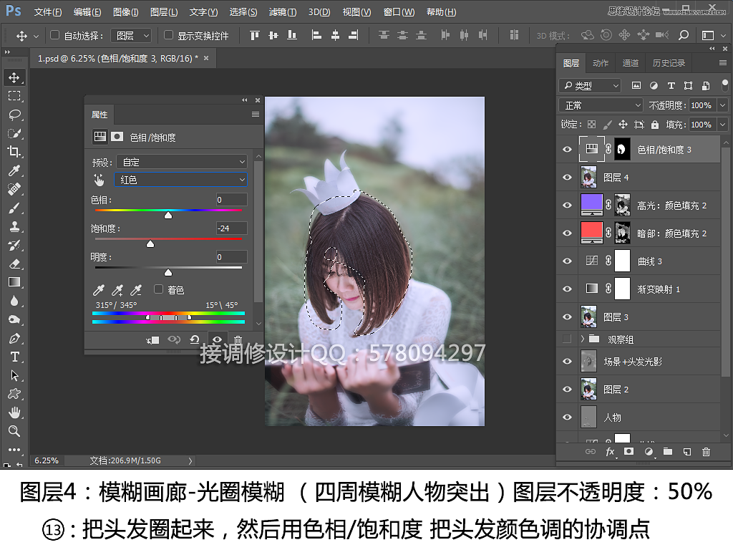Hide the 图层 4 layer
Image resolution: width=733 pixels, height=560 pixels.
click(567, 178)
